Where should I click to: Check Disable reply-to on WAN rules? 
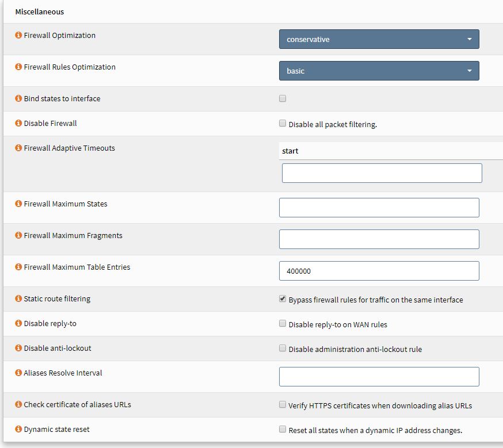coord(283,323)
